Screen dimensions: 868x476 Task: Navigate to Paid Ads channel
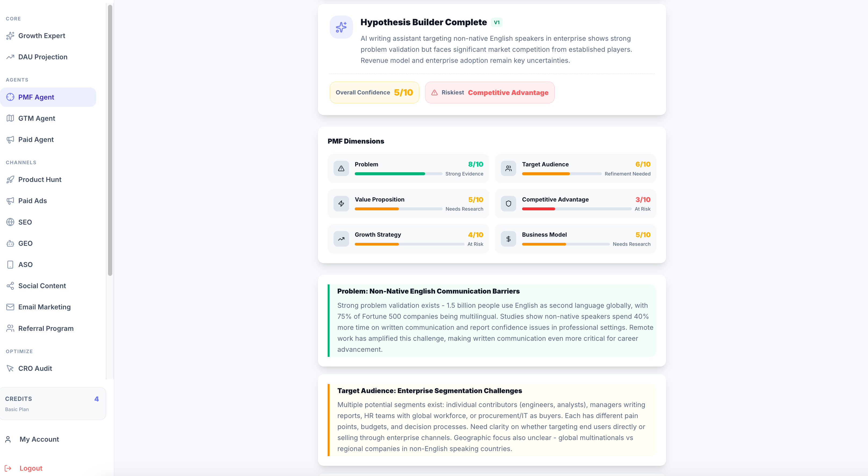tap(32, 201)
